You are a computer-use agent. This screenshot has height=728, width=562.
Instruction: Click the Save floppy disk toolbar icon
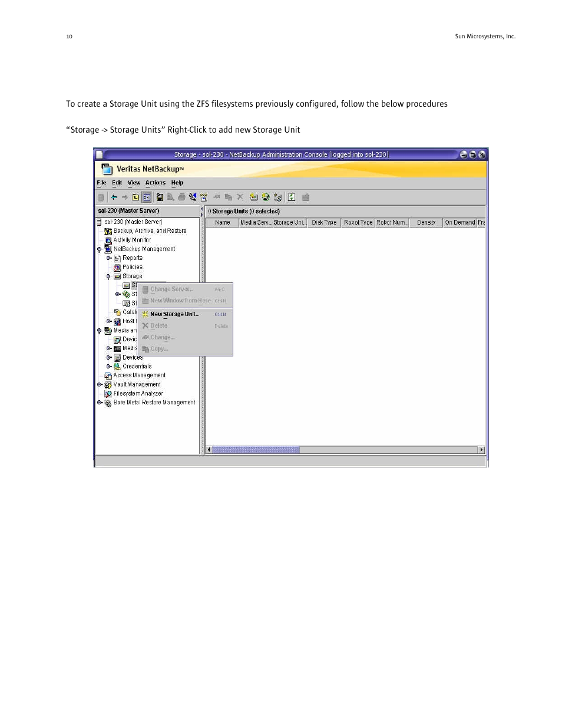(x=160, y=197)
